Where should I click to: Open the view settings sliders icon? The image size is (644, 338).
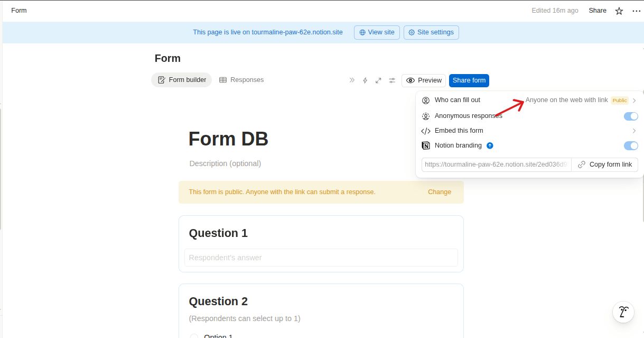point(392,80)
